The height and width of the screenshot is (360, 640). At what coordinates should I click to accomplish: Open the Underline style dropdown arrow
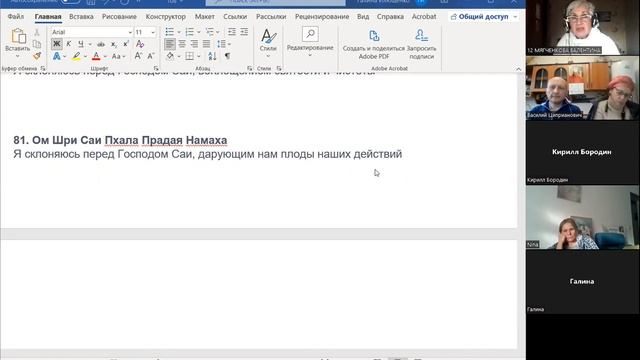90,44
